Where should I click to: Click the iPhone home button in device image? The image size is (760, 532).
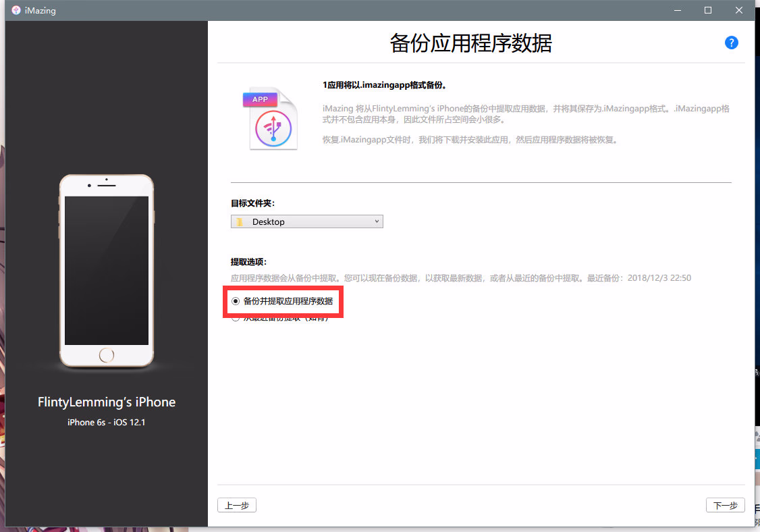(107, 355)
